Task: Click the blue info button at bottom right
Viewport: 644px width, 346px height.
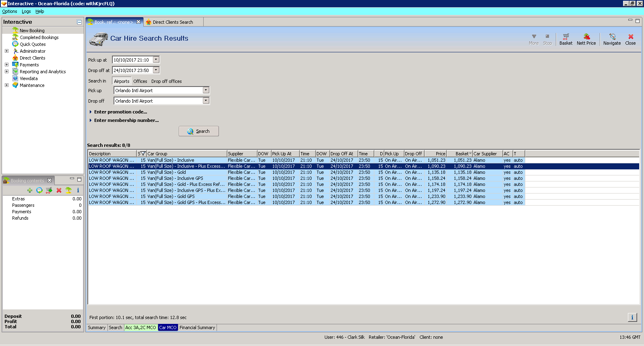Action: tap(632, 317)
